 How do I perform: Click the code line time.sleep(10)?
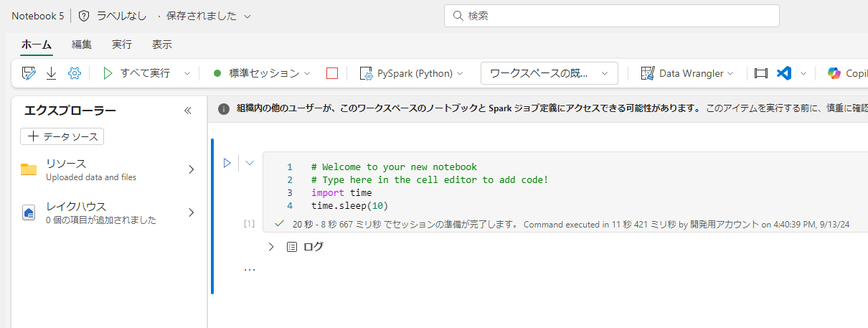click(x=349, y=206)
